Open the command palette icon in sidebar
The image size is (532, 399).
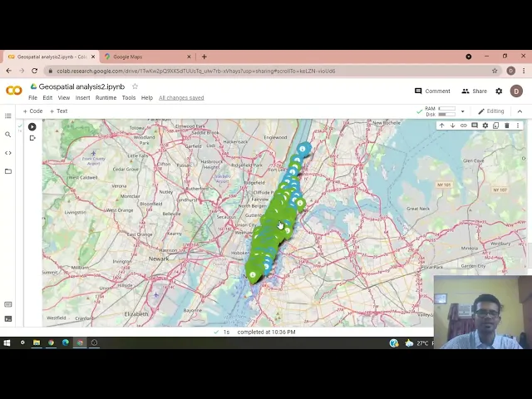coord(8,304)
